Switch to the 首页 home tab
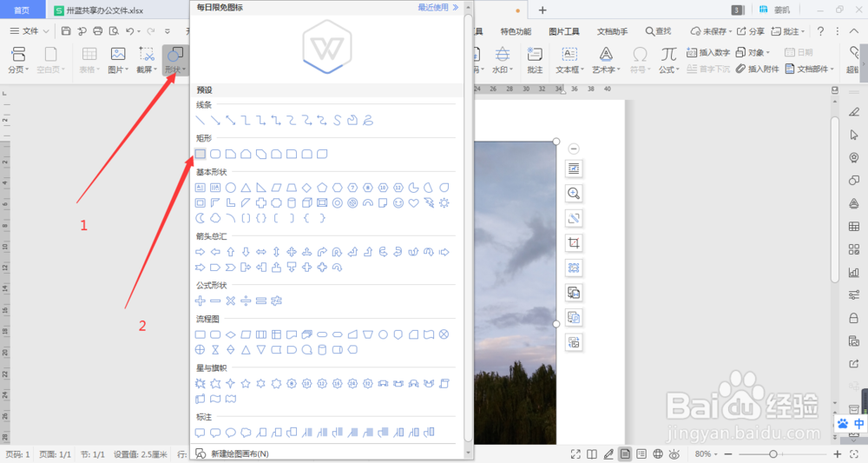Screen dimensions: 868x463 tap(22, 10)
